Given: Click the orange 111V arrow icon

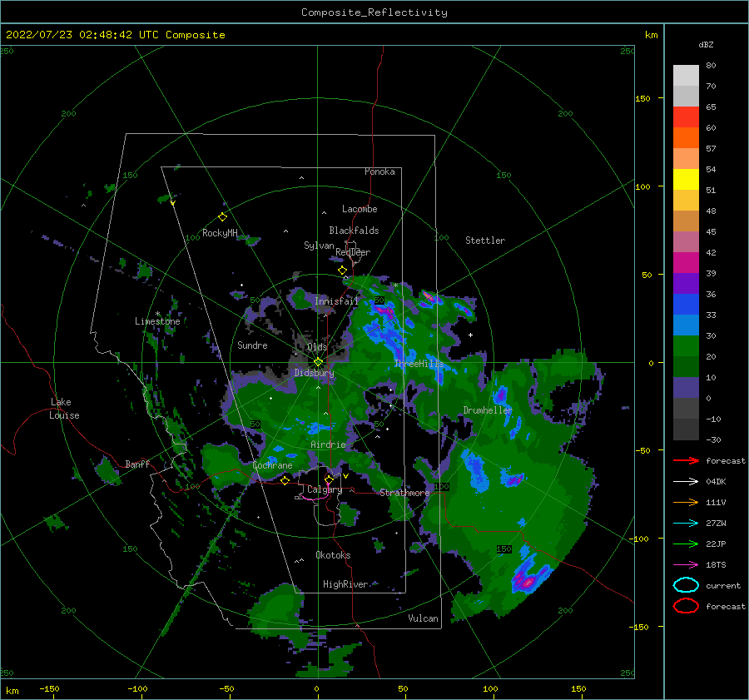Looking at the screenshot, I should click(686, 502).
